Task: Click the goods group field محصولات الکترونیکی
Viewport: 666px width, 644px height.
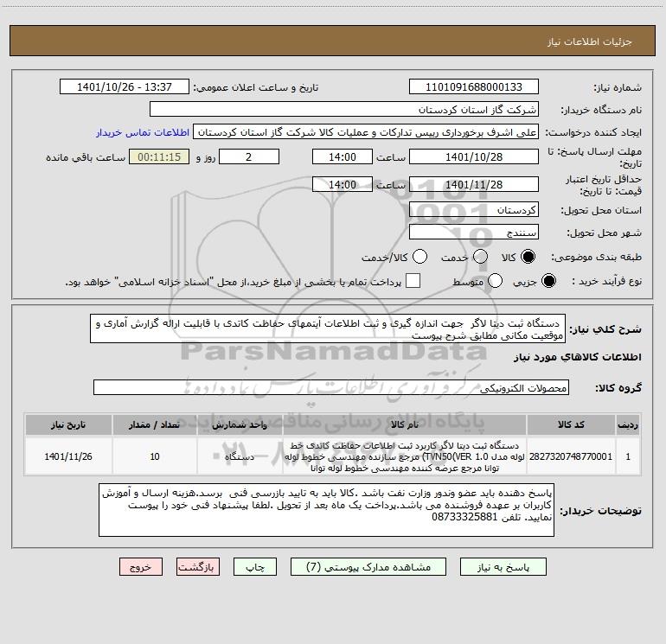Action: (331, 387)
